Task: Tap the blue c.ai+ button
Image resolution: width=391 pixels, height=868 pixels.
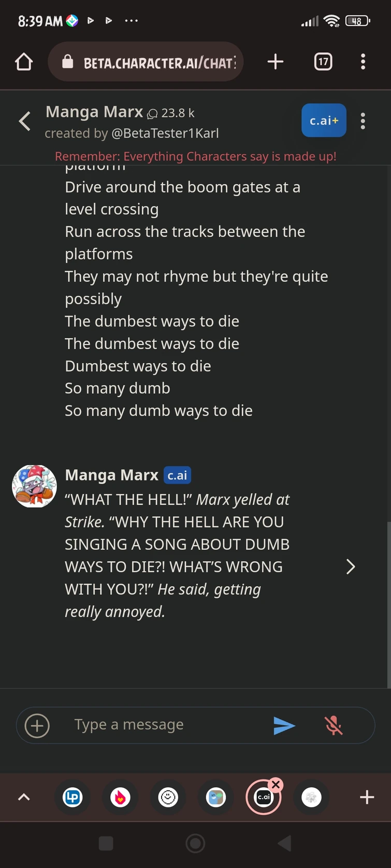Action: pyautogui.click(x=324, y=121)
